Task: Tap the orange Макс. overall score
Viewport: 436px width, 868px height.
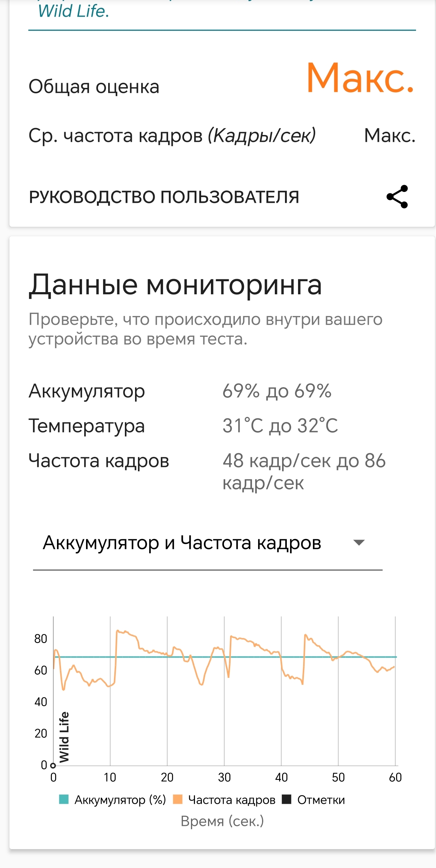Action: pos(360,77)
